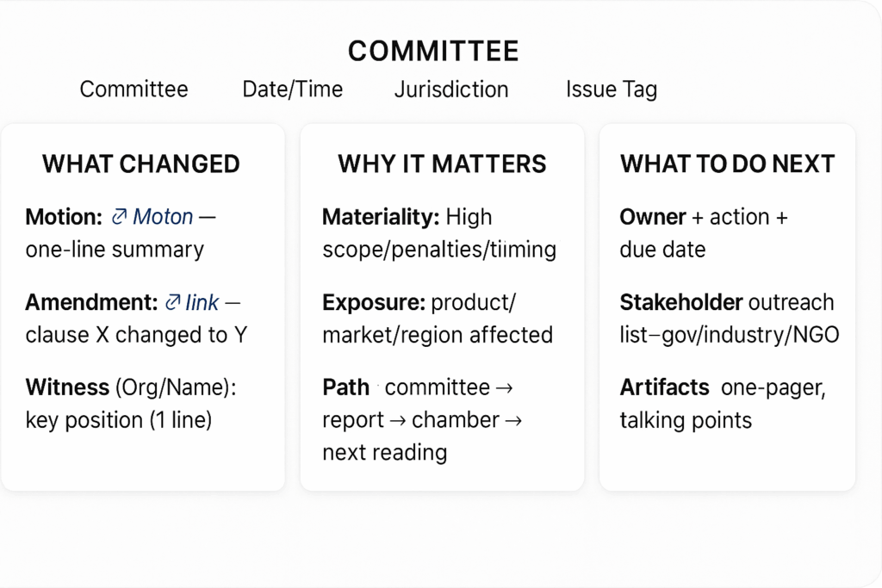The height and width of the screenshot is (588, 882).
Task: Select the Jurisdiction header field
Action: [x=451, y=90]
